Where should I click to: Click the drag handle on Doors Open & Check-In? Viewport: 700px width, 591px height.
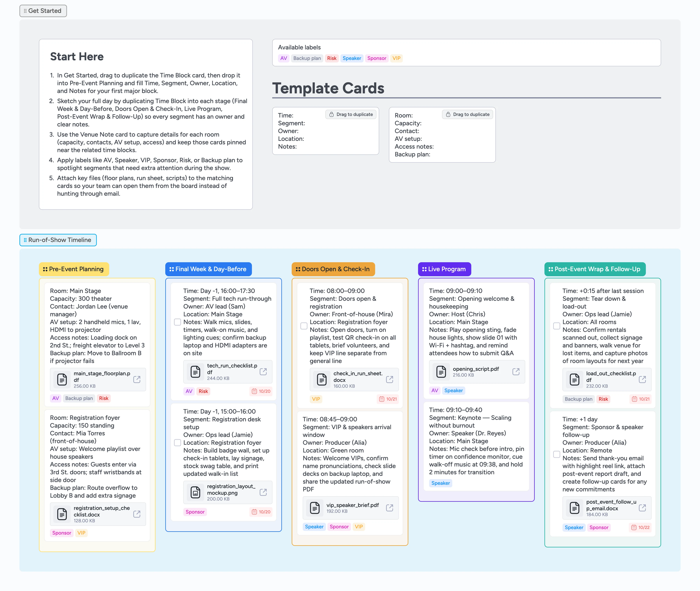click(x=298, y=269)
